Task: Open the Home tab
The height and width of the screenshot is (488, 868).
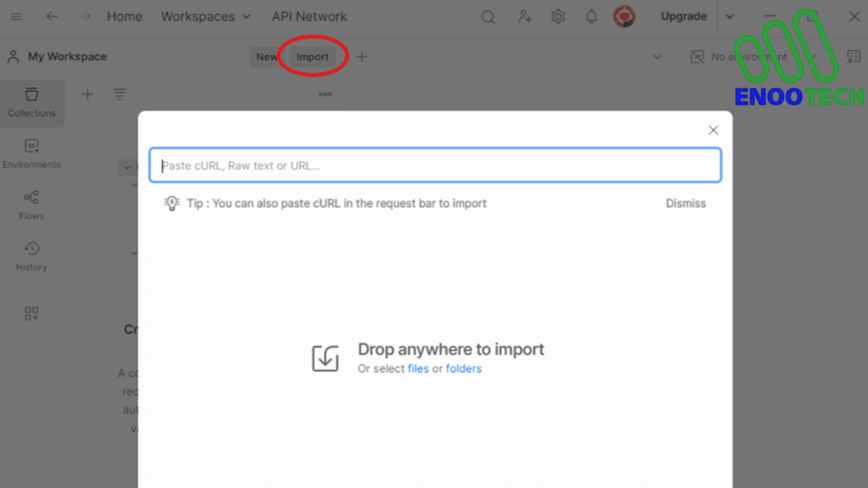Action: click(x=124, y=17)
